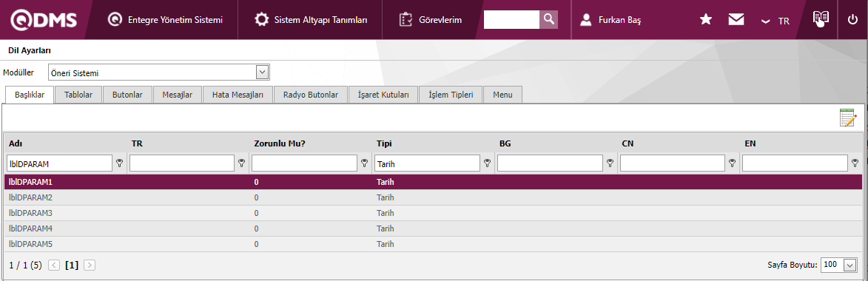This screenshot has height=281, width=868.
Task: Click the edit list icon with pencil
Action: [848, 118]
